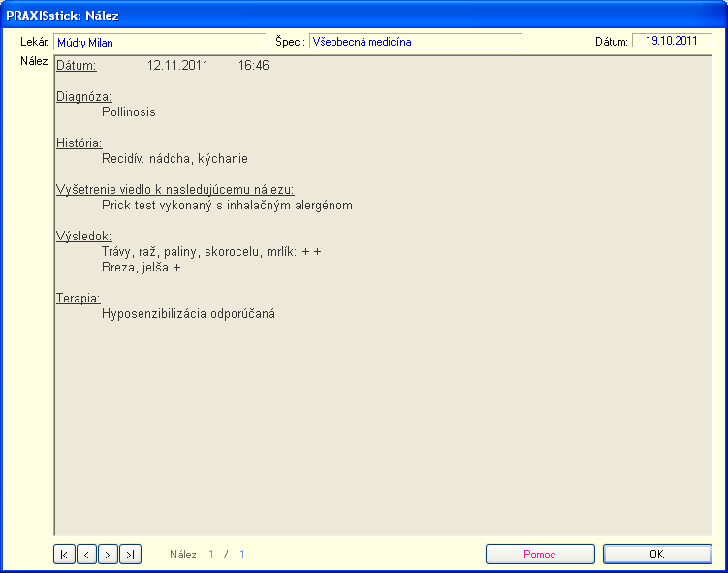Select the text 'Pollinosis'

pyautogui.click(x=129, y=111)
